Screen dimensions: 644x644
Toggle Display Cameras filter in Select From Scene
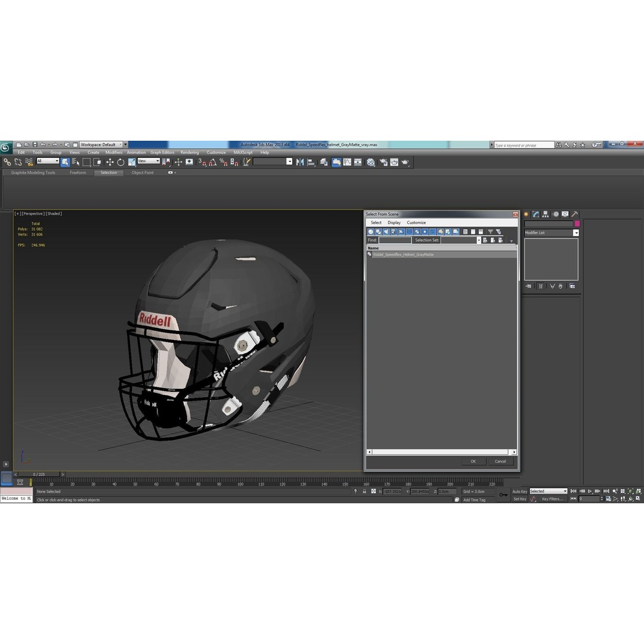tap(394, 231)
